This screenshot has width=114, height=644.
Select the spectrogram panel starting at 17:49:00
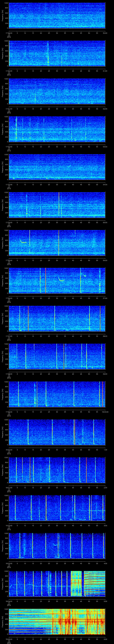57,16
